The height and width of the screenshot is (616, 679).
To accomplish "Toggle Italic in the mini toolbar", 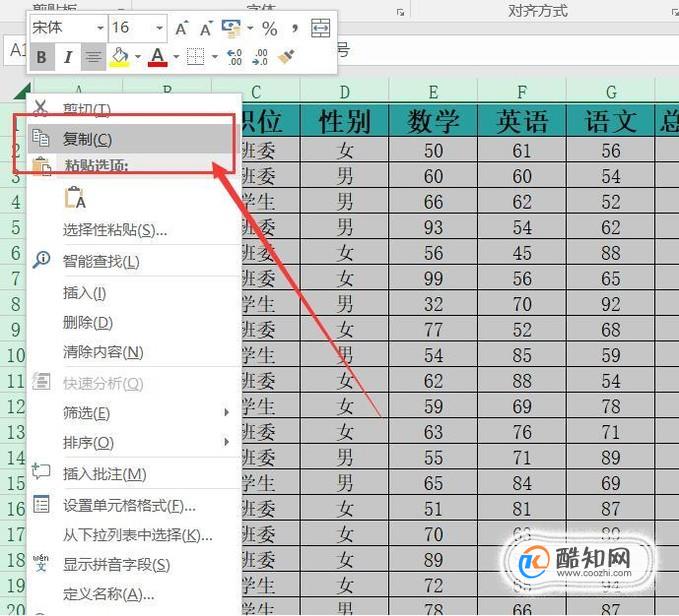I will tap(68, 56).
